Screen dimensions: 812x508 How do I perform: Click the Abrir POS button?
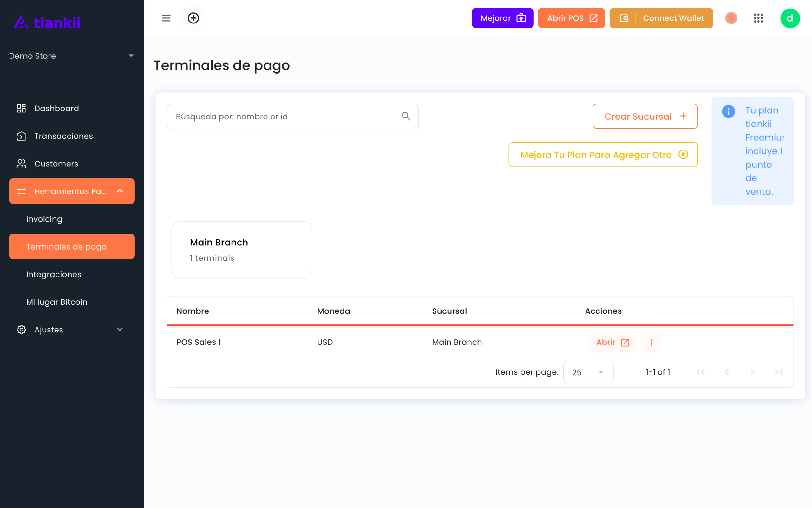pyautogui.click(x=571, y=18)
